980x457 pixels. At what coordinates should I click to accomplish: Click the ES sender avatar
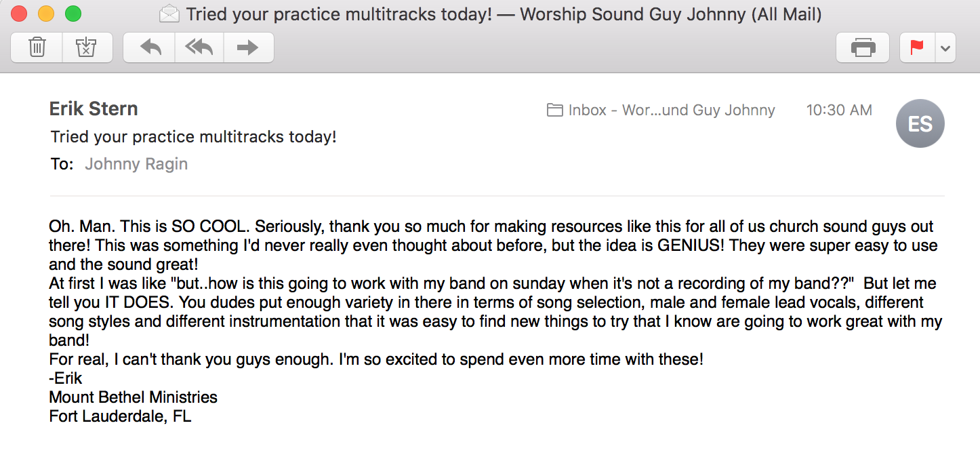tap(920, 123)
